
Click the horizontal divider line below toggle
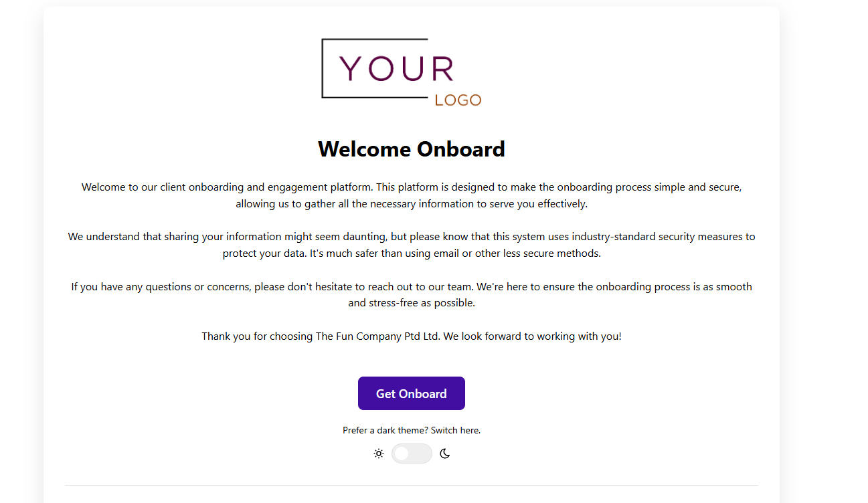412,485
